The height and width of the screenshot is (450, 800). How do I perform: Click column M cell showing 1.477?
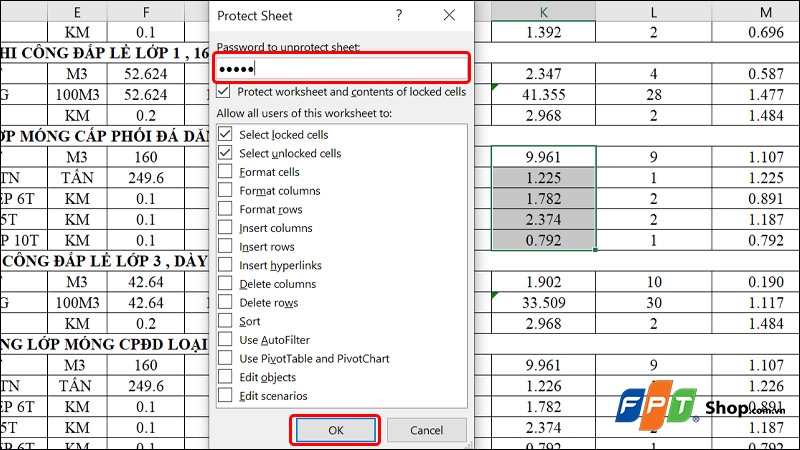pyautogui.click(x=756, y=95)
